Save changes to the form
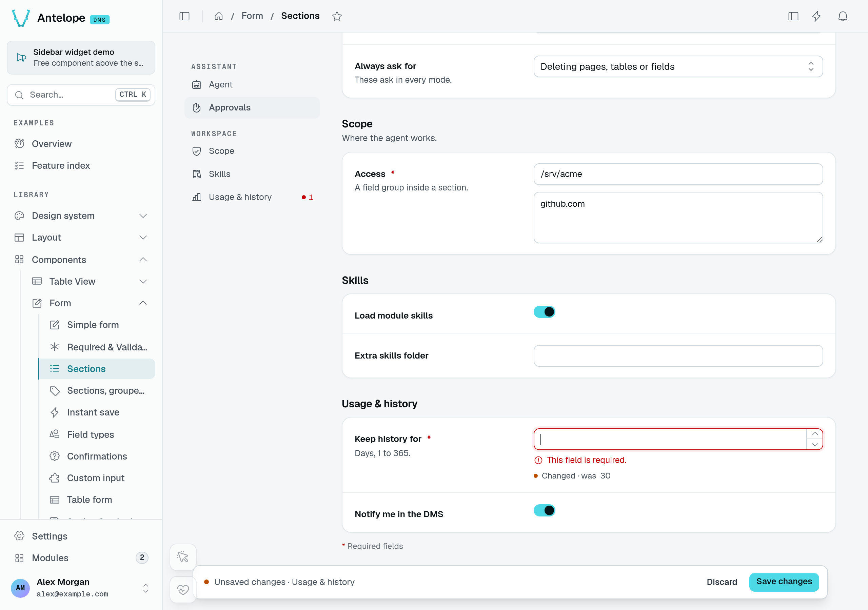 click(x=784, y=581)
